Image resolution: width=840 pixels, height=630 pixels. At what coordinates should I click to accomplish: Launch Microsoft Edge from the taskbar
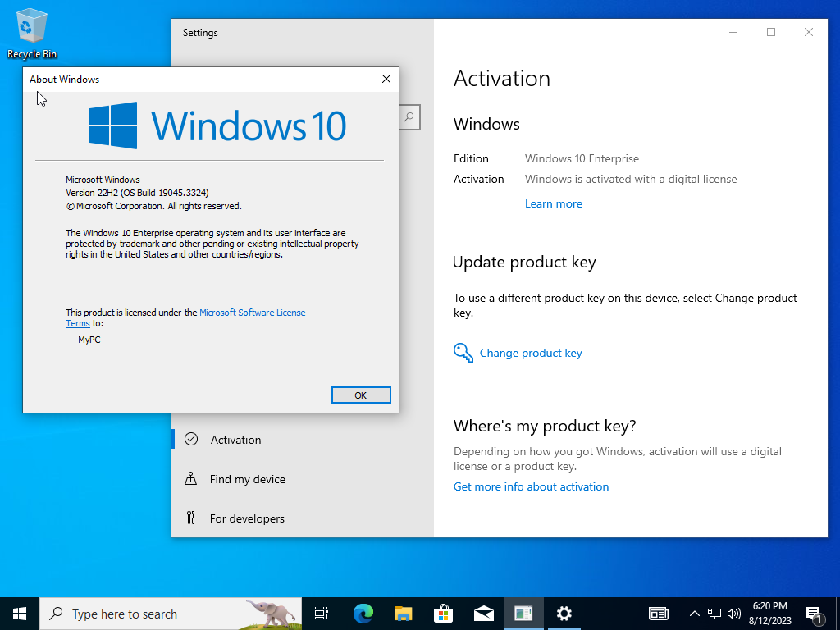pos(361,613)
